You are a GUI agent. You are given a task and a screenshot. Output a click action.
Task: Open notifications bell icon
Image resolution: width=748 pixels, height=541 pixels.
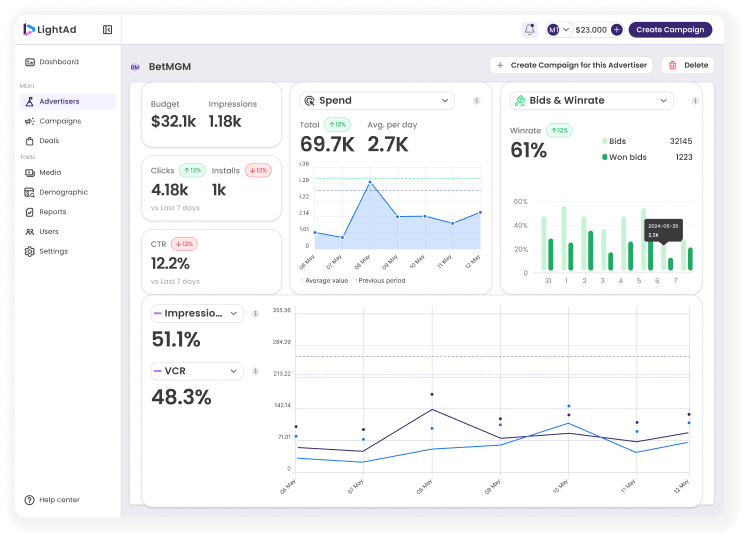point(530,30)
